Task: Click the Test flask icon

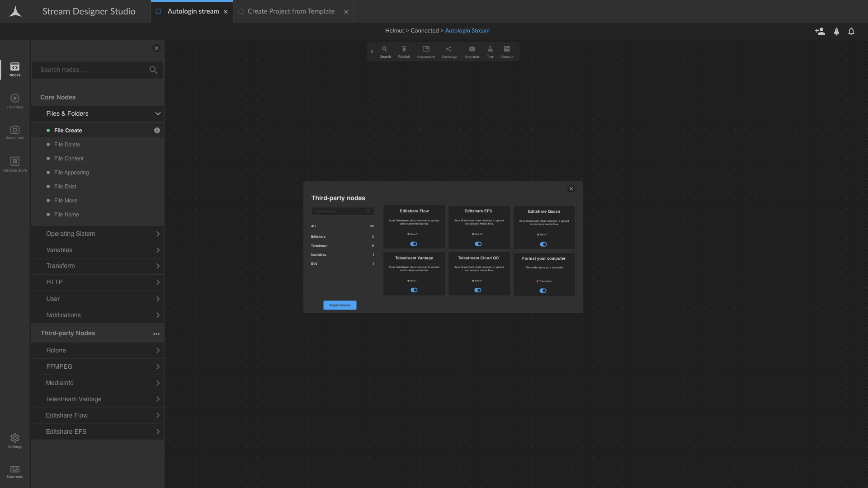Action: (x=490, y=52)
